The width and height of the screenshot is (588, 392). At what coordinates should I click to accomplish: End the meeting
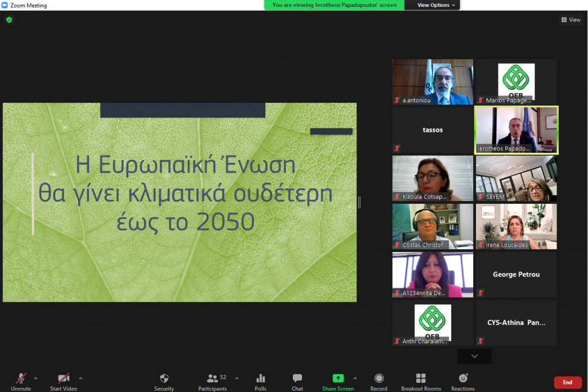point(568,382)
